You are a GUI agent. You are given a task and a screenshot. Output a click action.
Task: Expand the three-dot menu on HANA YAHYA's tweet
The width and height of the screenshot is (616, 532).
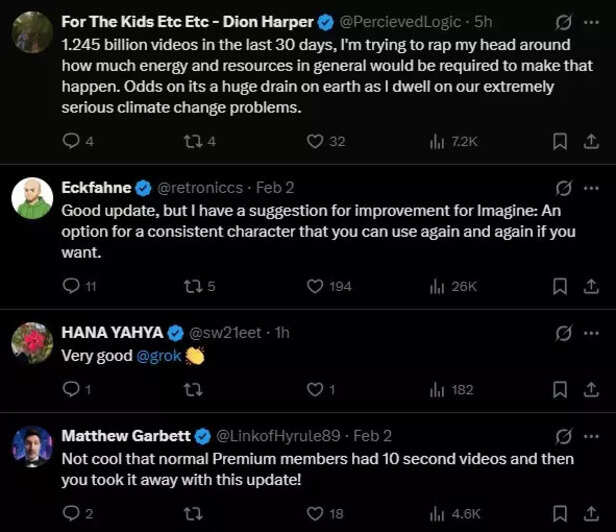pos(591,332)
